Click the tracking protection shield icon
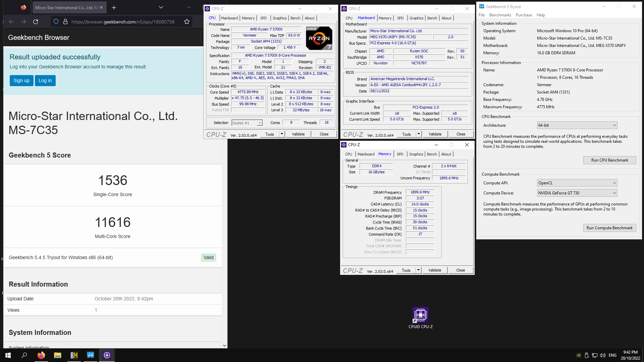 coord(56,22)
